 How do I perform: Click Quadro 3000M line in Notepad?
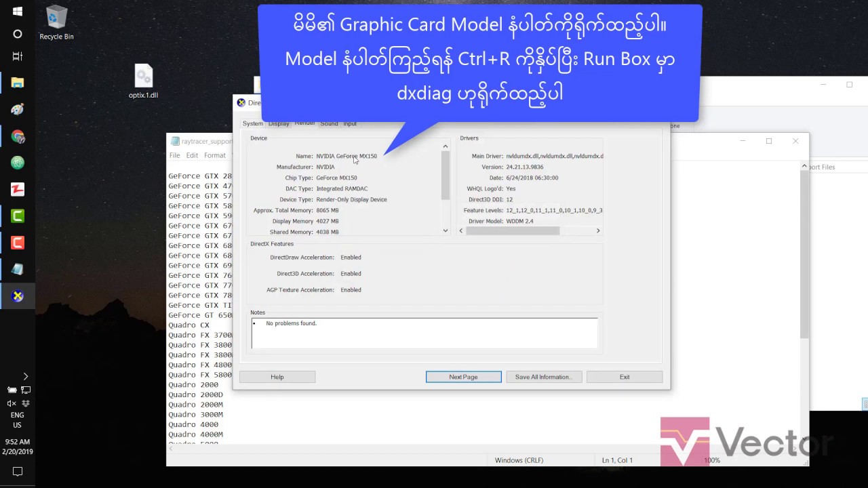coord(195,414)
